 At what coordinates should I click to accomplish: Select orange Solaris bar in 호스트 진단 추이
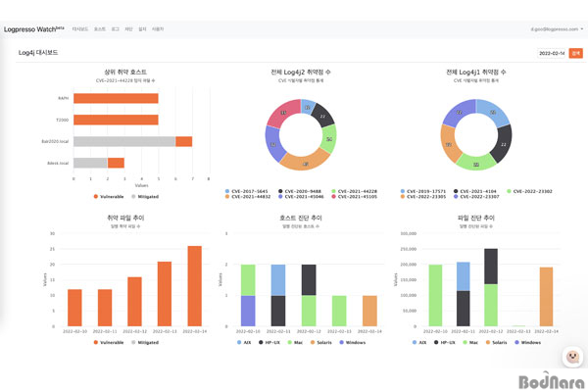pos(369,311)
